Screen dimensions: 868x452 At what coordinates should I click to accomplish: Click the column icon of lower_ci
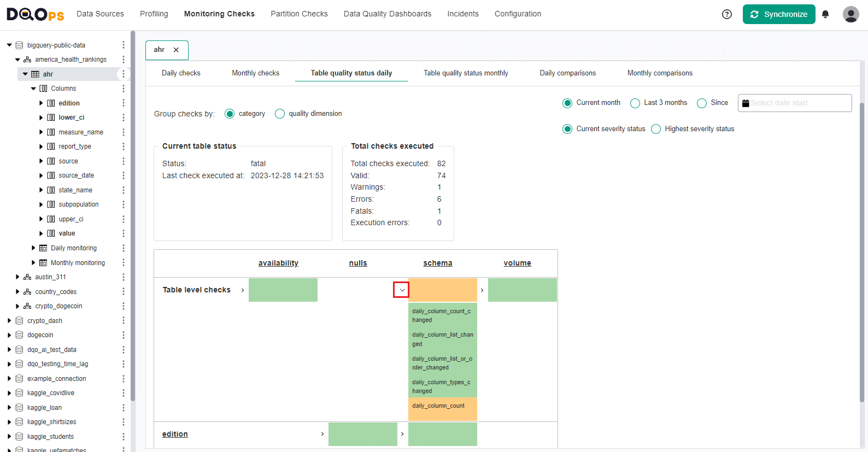51,118
